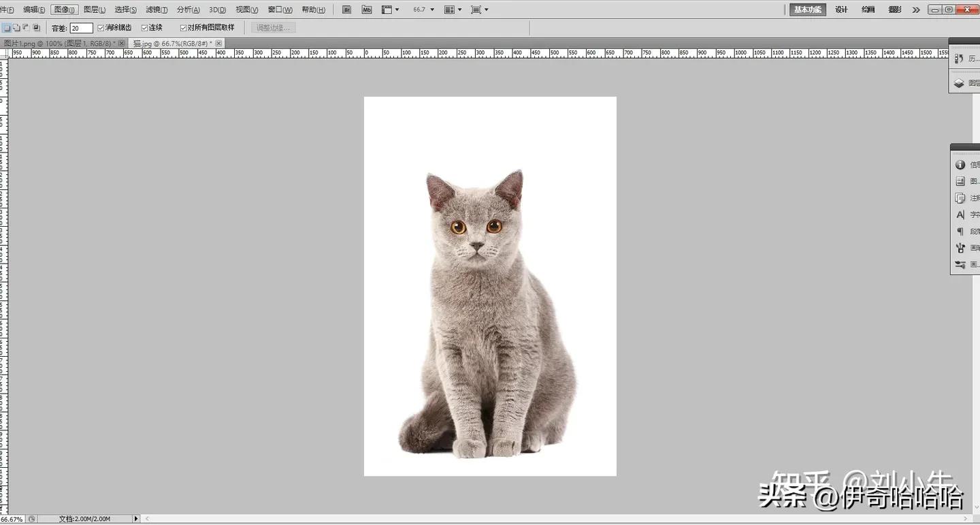
Task: Open the Info panel icon
Action: pyautogui.click(x=962, y=164)
